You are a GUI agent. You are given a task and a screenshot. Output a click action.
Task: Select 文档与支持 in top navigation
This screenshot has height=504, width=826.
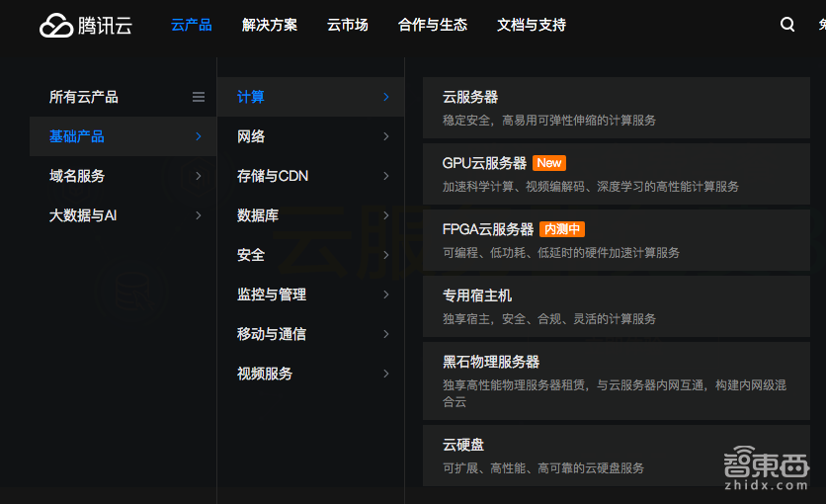pos(532,25)
